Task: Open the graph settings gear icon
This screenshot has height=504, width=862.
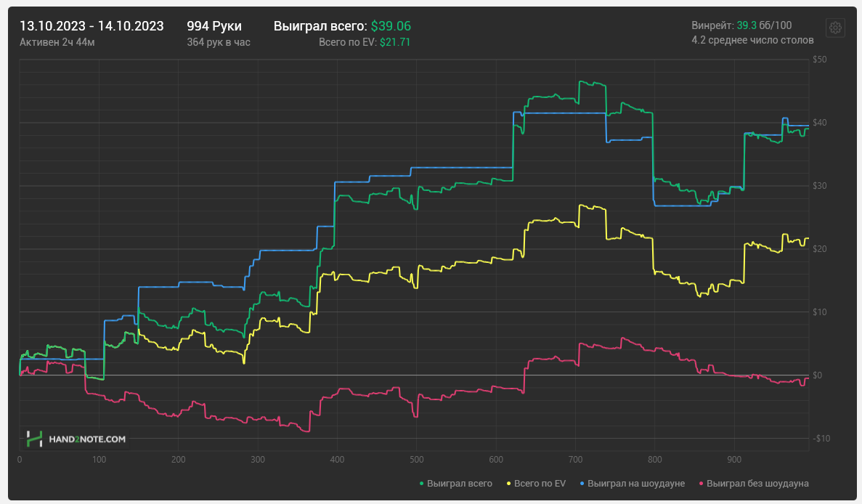Action: click(x=835, y=28)
